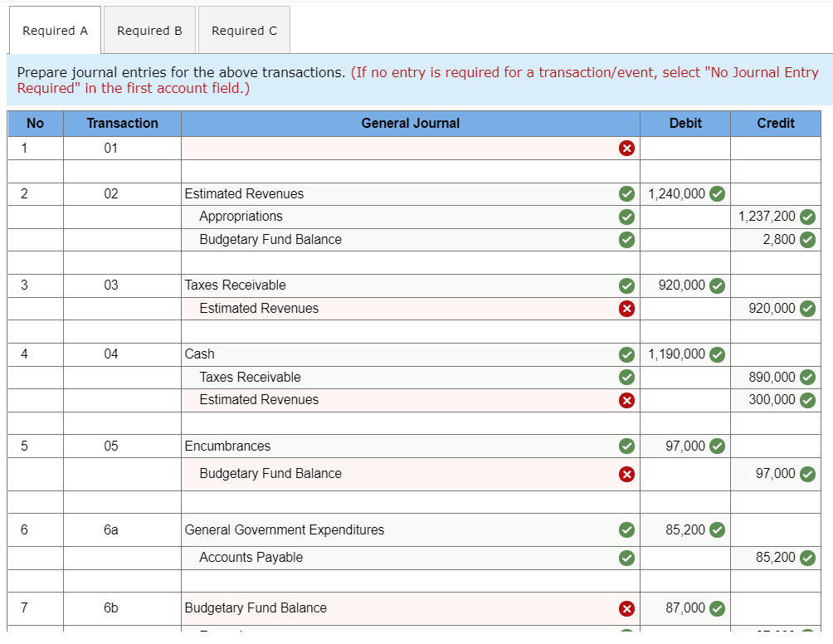Click red X next to Budgetary Fund Balance under Encumbrances
Image resolution: width=833 pixels, height=644 pixels.
[x=627, y=474]
